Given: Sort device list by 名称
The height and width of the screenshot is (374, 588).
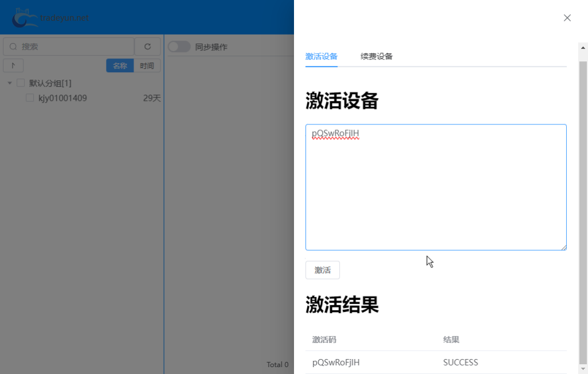Looking at the screenshot, I should coord(120,65).
